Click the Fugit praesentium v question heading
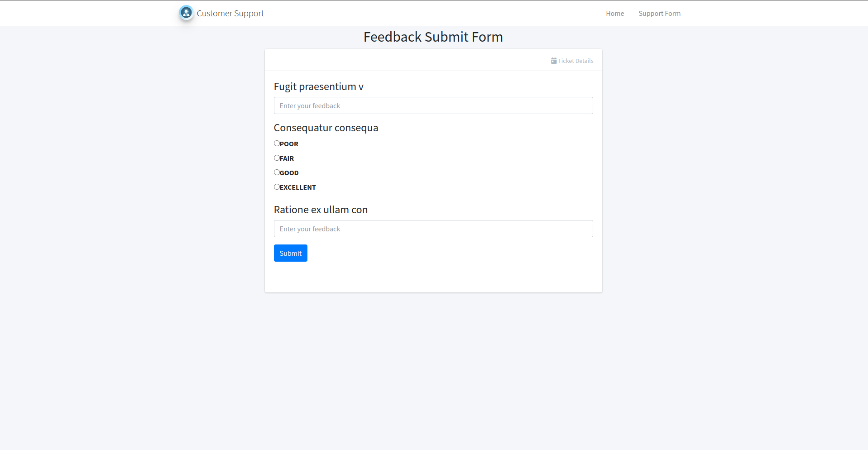The width and height of the screenshot is (868, 450). click(x=318, y=87)
